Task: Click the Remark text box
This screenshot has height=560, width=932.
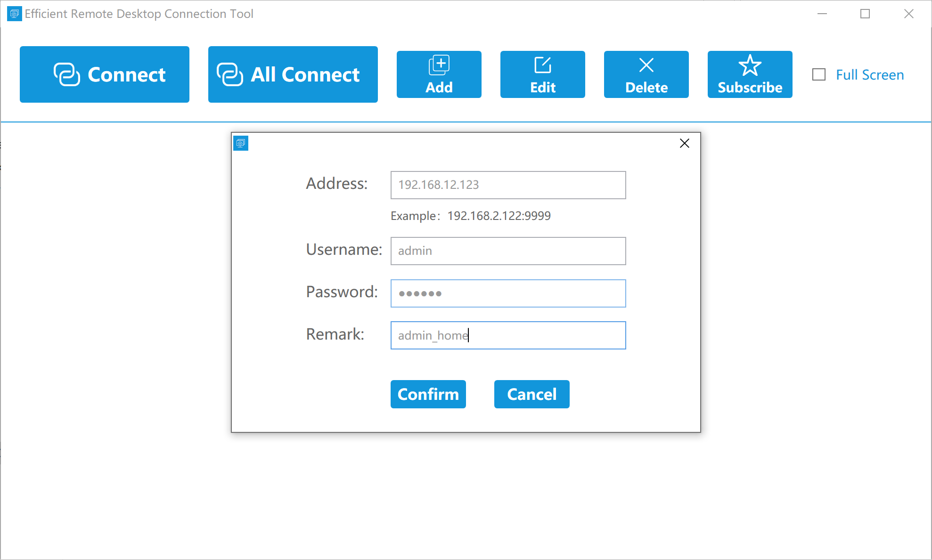Action: (x=508, y=335)
